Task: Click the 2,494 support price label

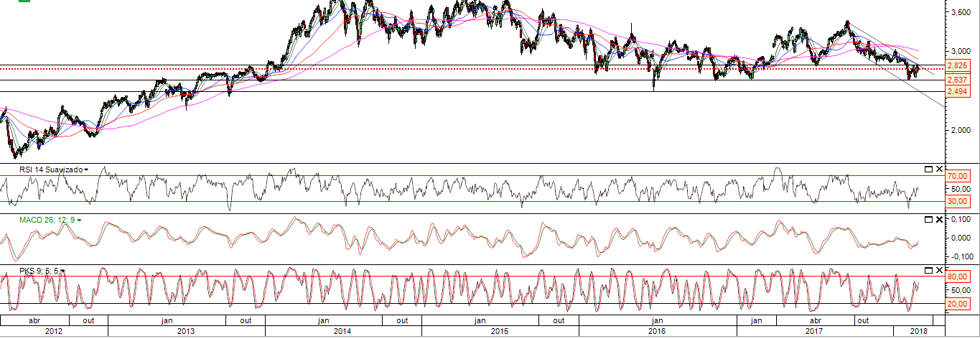Action: tap(956, 92)
